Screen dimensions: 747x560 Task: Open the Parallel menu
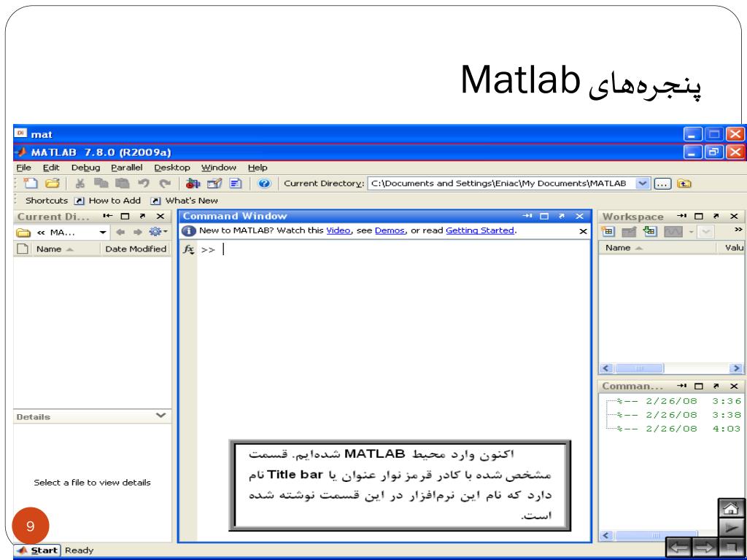coord(127,168)
